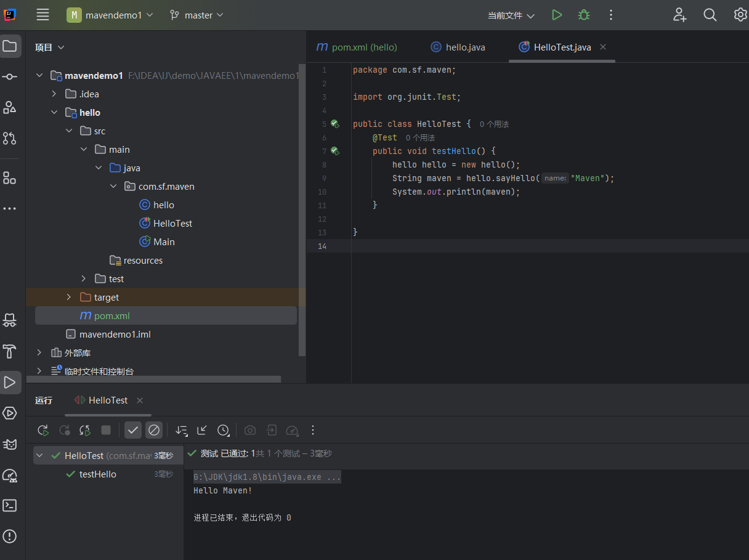Open the test history clock icon
This screenshot has height=560, width=749.
[223, 430]
